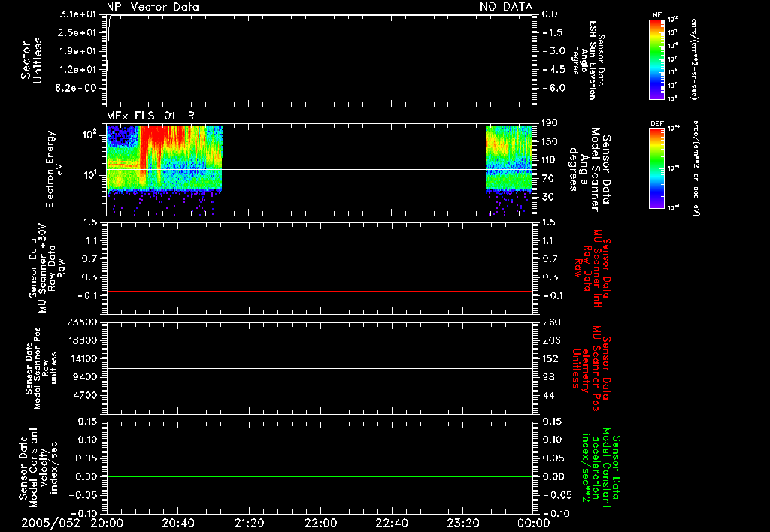This screenshot has height=532, width=770.
Task: Click the 'cnts/(cm**2-sr-sec)' units label
Action: pos(694,59)
